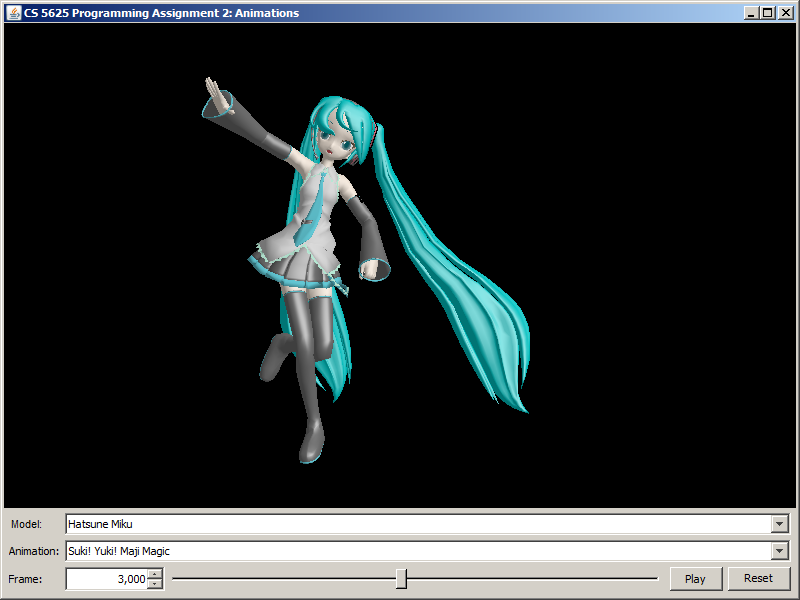Click the Frame number input showing 3,000

[x=106, y=579]
